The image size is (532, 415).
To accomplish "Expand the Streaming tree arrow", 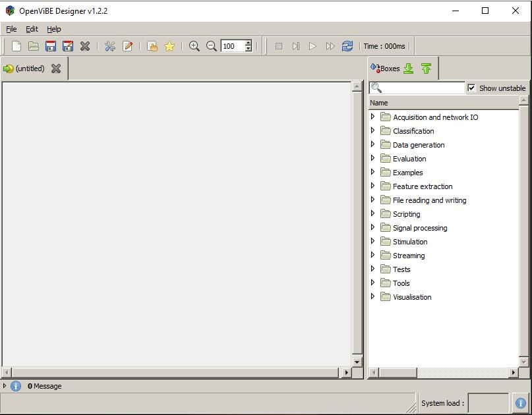I will pos(372,255).
